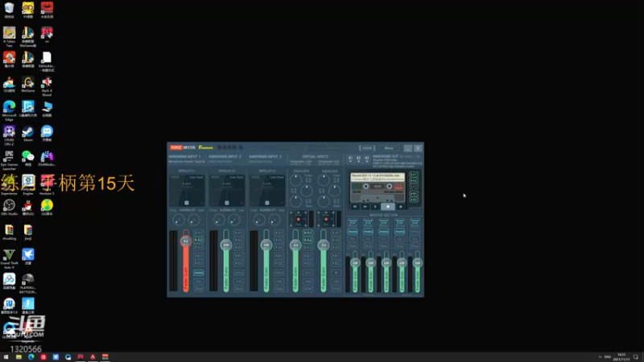
Task: Toggle A2 routing on Voicemeeter VAIO input
Action: [308, 240]
